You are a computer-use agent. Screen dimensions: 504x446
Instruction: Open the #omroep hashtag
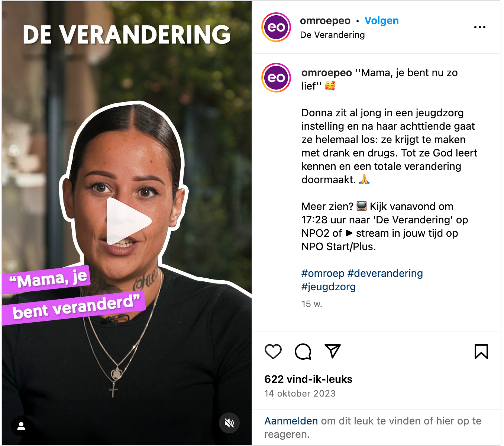[x=323, y=274]
